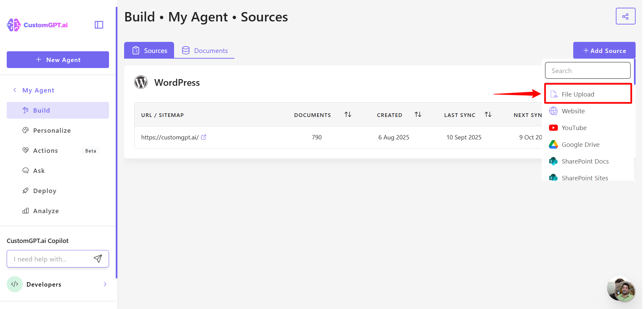Open the Build menu item
The image size is (644, 309).
[58, 110]
